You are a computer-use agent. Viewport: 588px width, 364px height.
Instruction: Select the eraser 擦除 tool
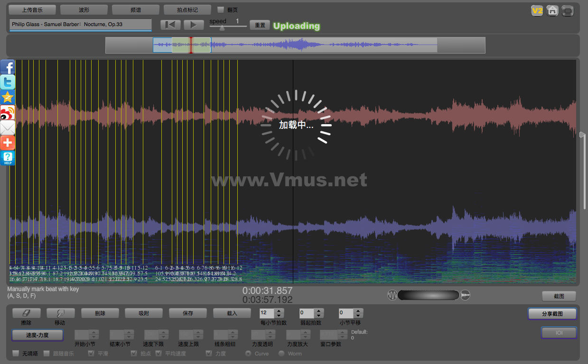coord(27,313)
